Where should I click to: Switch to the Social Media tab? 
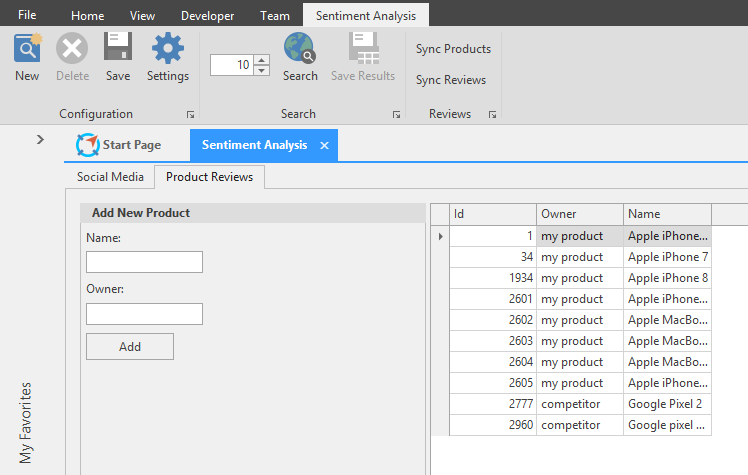tap(110, 177)
